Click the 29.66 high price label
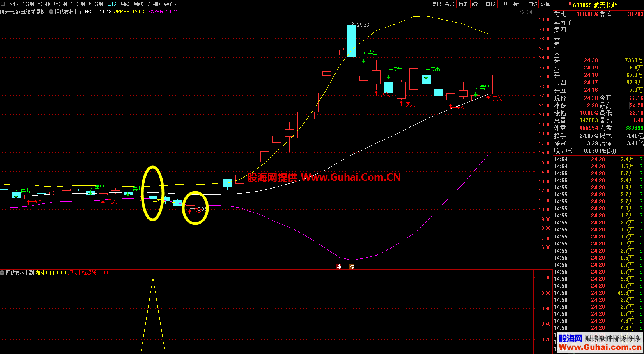Screen dimensions: 644x354 click(x=363, y=25)
